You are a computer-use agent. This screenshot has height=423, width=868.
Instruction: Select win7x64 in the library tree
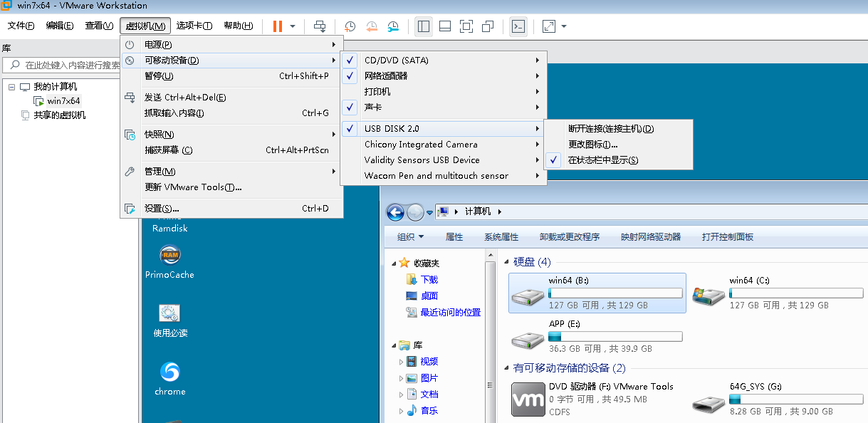[63, 101]
